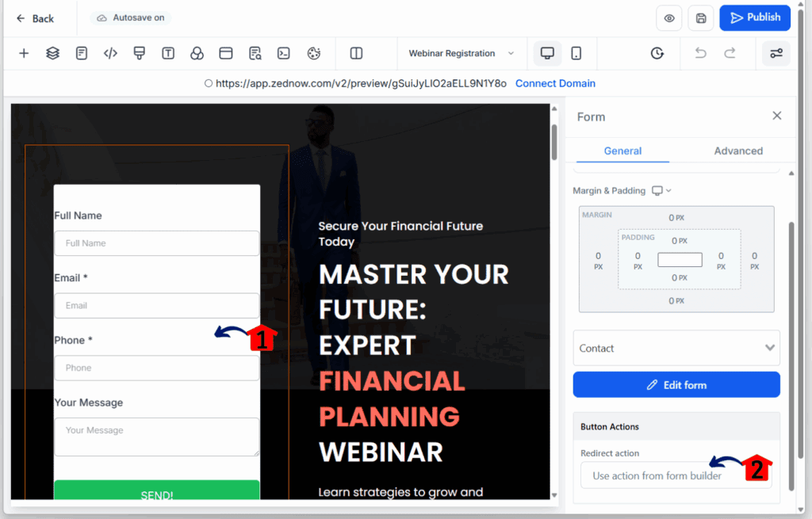Click the canvas vertical scrollbar
Image resolution: width=812 pixels, height=519 pixels.
click(554, 143)
